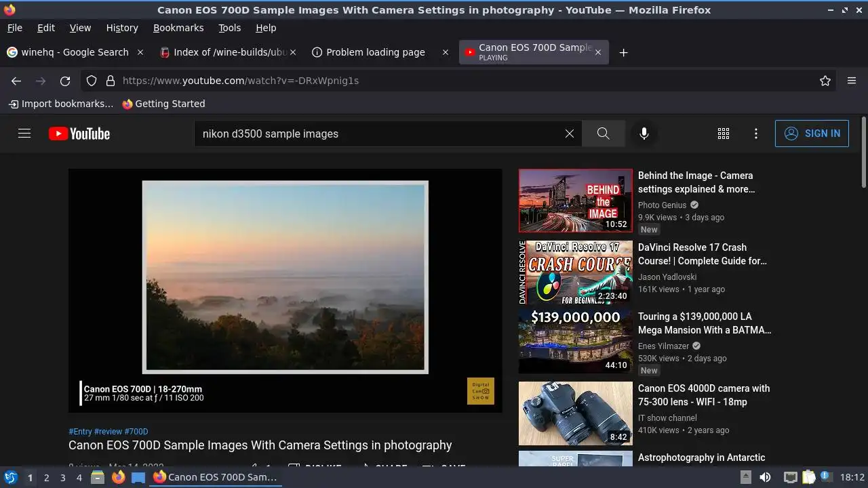Open the network tray icon

coord(790,477)
